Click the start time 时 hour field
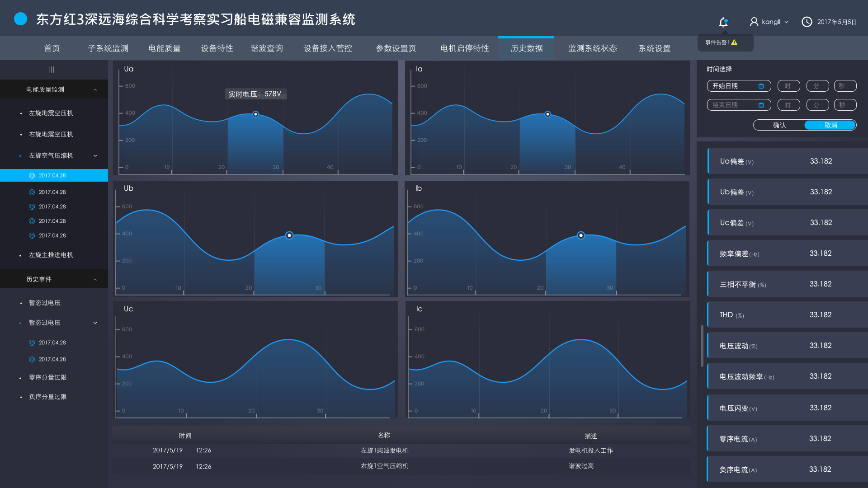The width and height of the screenshot is (868, 488). pos(788,86)
